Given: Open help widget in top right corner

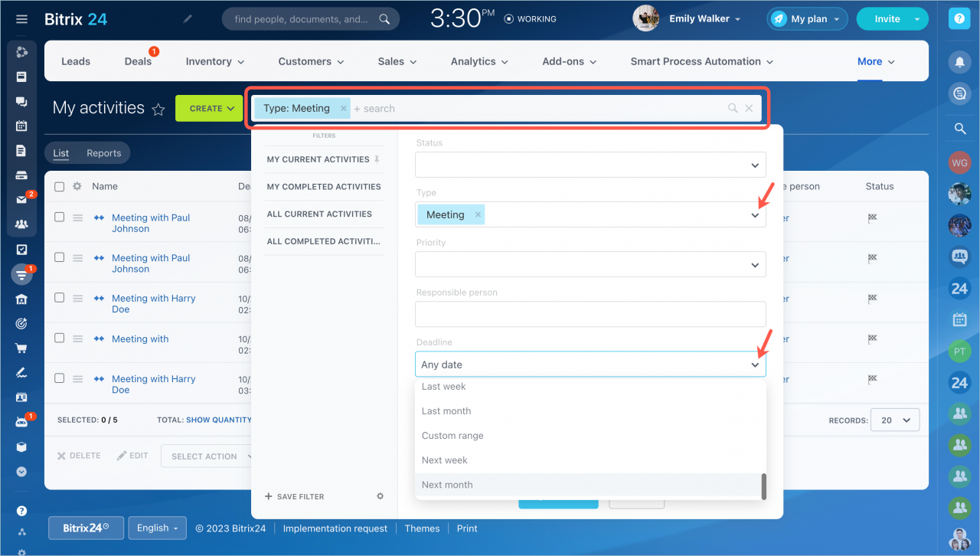Looking at the screenshot, I should 959,20.
